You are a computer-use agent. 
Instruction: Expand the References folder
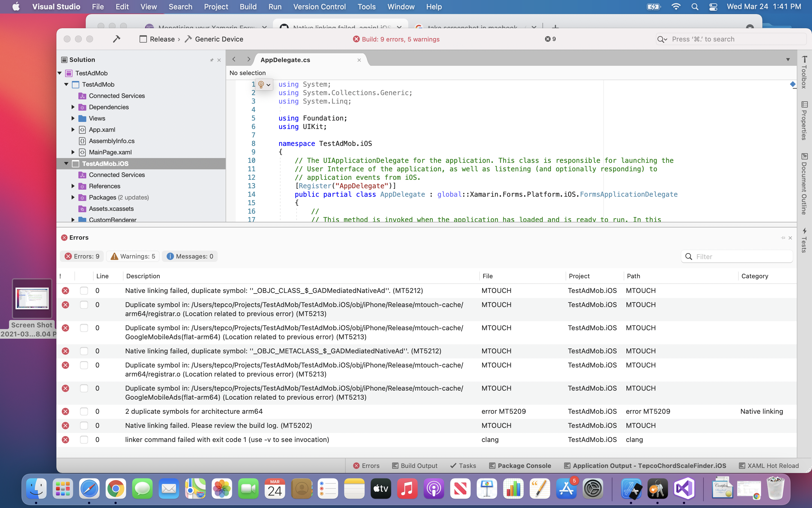73,186
